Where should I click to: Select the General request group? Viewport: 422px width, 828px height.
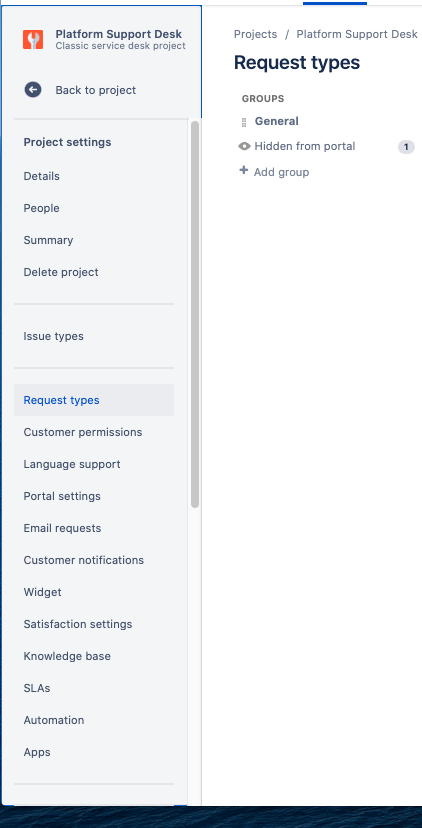(x=277, y=121)
